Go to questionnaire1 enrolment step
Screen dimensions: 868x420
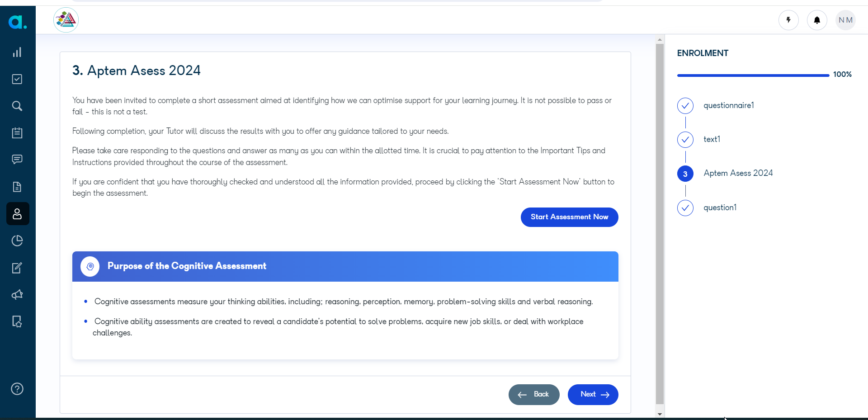[x=729, y=105]
